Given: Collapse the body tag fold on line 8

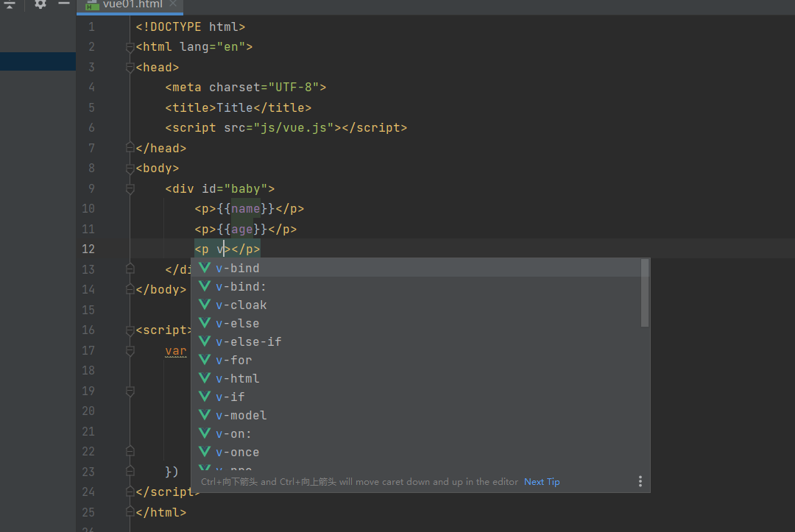Looking at the screenshot, I should pos(130,169).
